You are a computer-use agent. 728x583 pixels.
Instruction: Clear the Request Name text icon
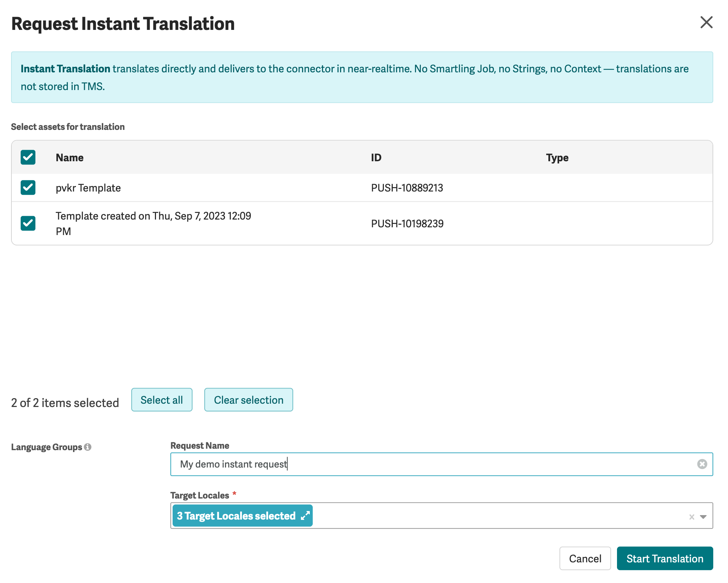(702, 464)
